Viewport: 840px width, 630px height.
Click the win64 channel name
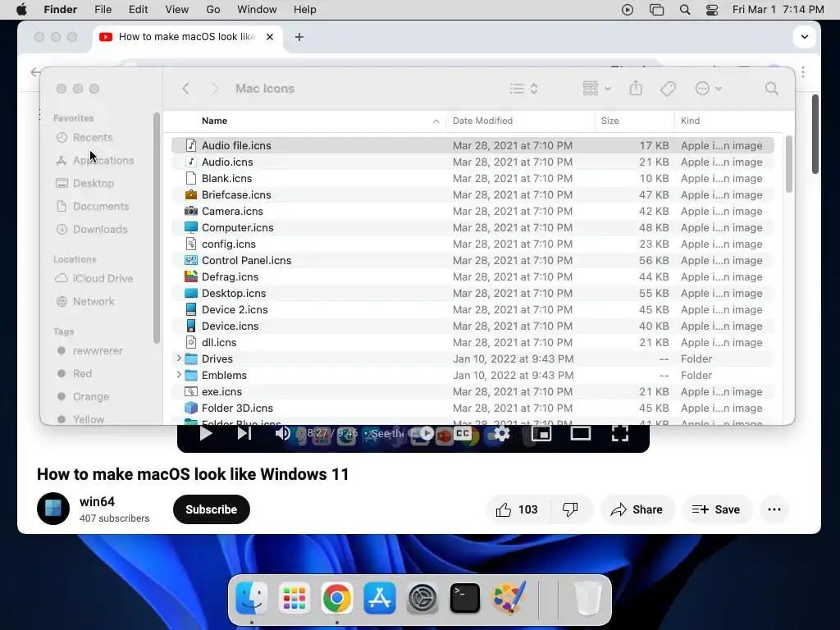[x=97, y=501]
